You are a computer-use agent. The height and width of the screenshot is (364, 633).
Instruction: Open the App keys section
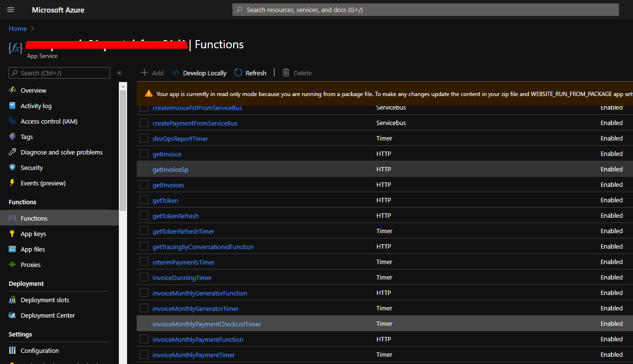(13, 234)
